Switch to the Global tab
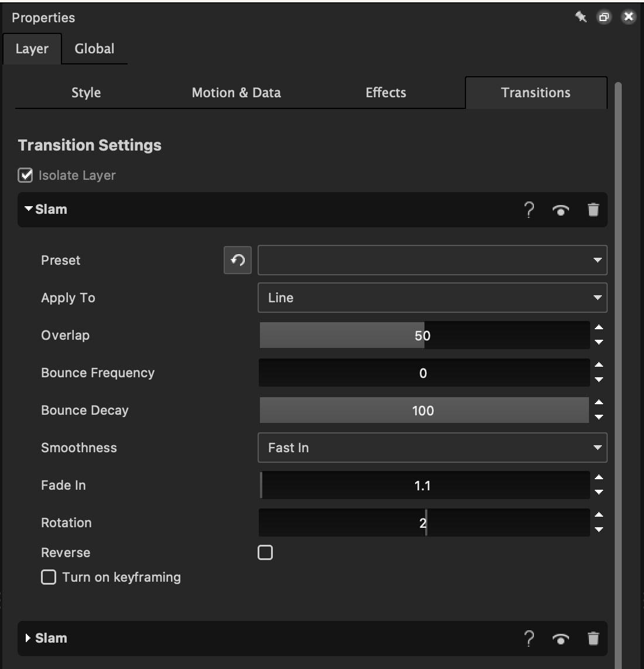 (94, 49)
